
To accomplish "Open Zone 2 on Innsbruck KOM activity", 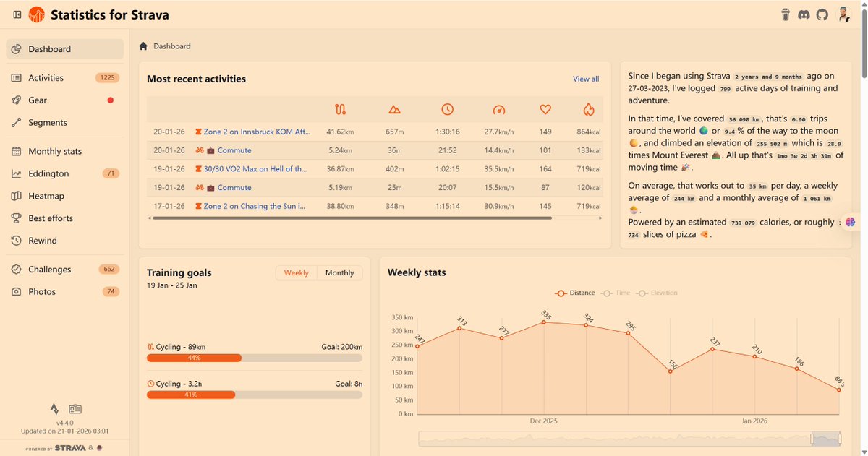I will (257, 132).
